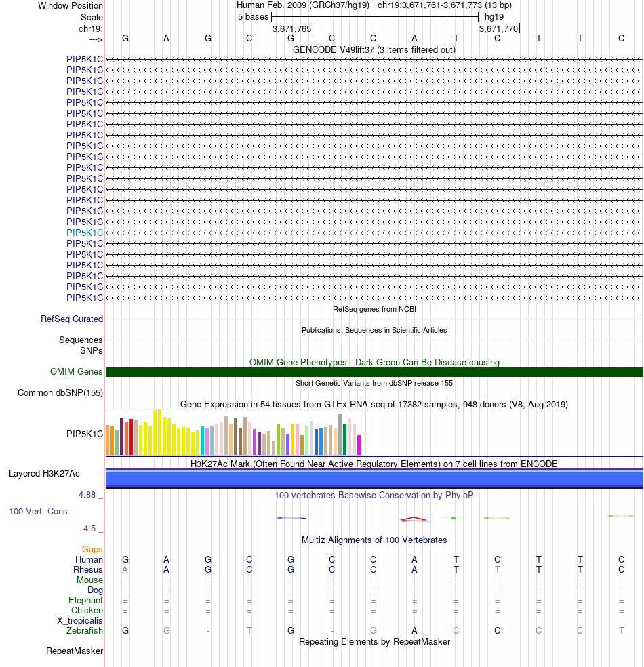644x667 pixels.
Task: Open the GTEx Gene Expression track title
Action: pyautogui.click(x=374, y=404)
